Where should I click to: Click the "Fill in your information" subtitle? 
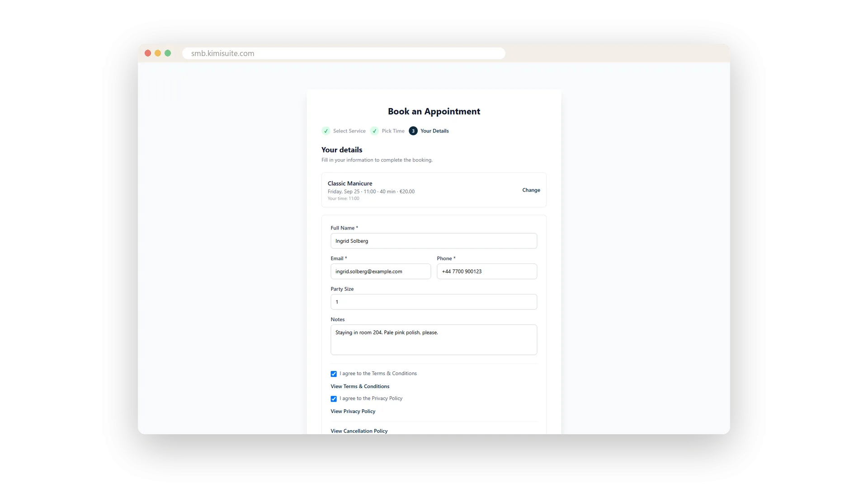coord(377,160)
